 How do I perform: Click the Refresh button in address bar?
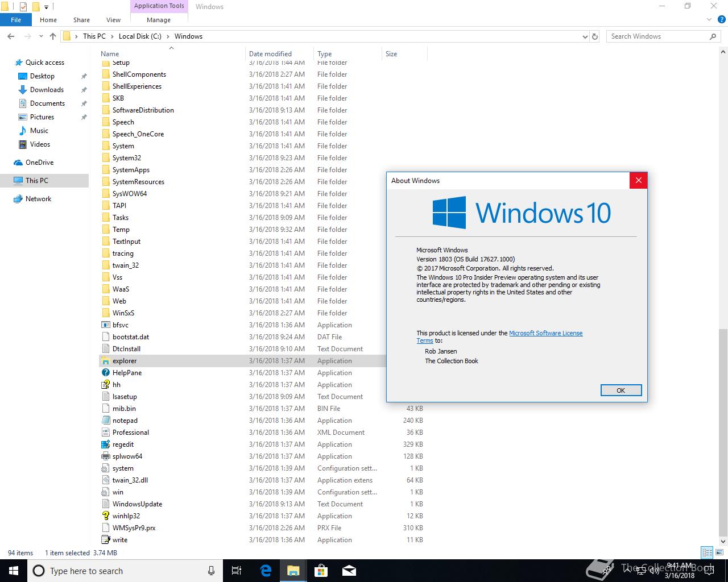coord(595,36)
